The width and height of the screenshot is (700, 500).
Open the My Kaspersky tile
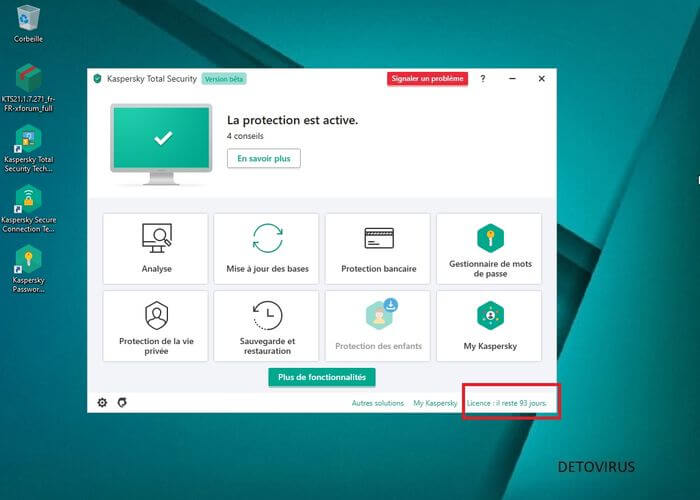489,326
